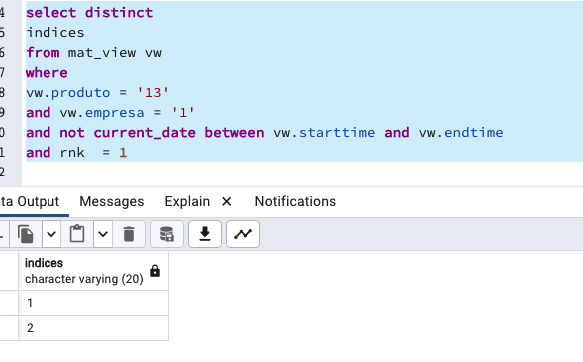
Task: Click the 'rnk' condition line
Action: pyautogui.click(x=77, y=153)
